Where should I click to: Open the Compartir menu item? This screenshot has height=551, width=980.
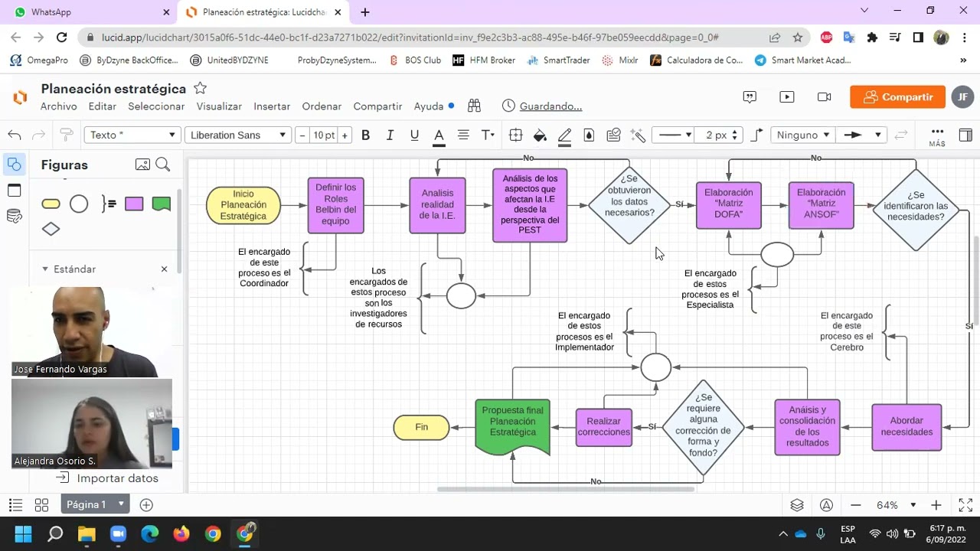pyautogui.click(x=377, y=106)
